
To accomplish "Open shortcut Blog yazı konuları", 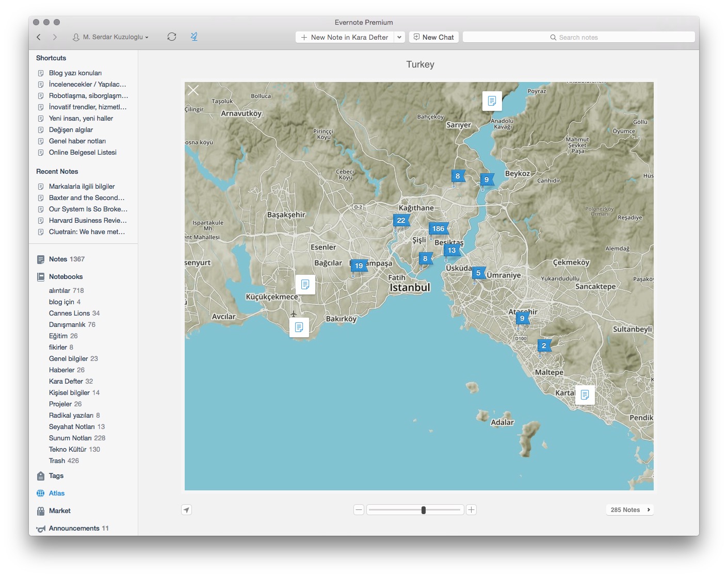I will pos(75,73).
